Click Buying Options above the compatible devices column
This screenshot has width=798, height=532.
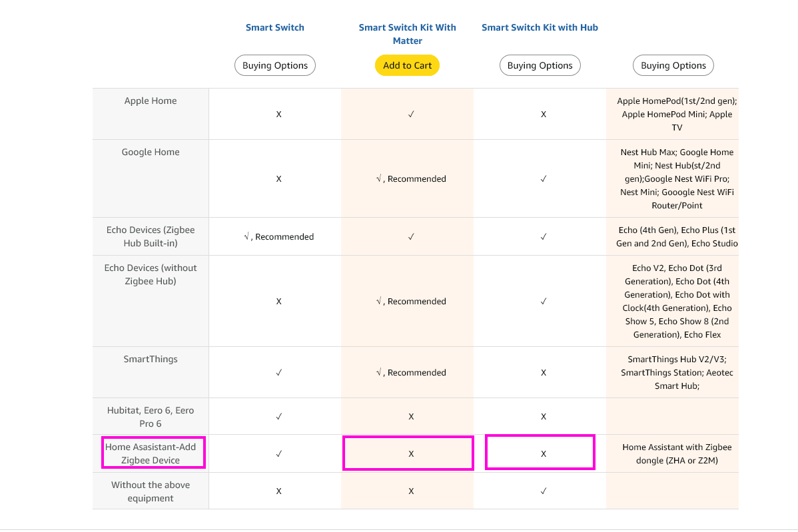[x=673, y=65]
